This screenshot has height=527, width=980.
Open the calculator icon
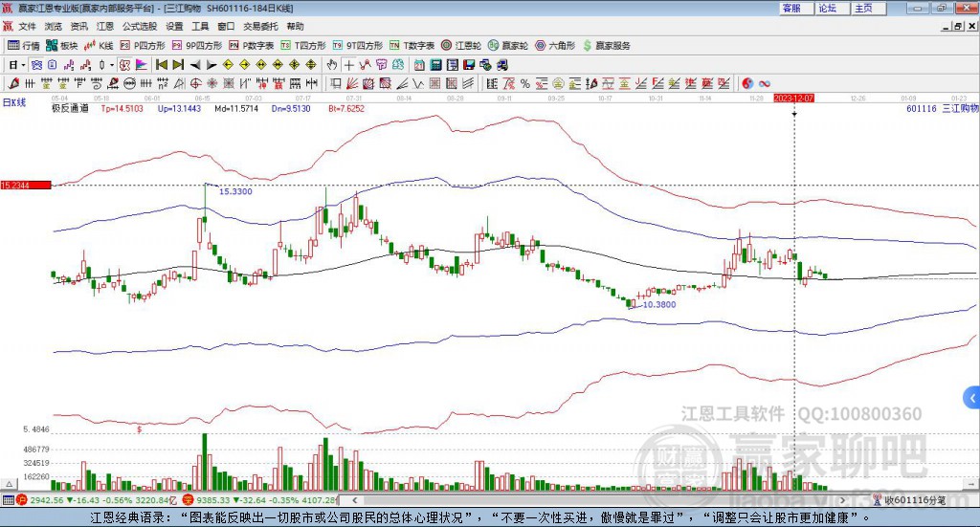[x=436, y=65]
